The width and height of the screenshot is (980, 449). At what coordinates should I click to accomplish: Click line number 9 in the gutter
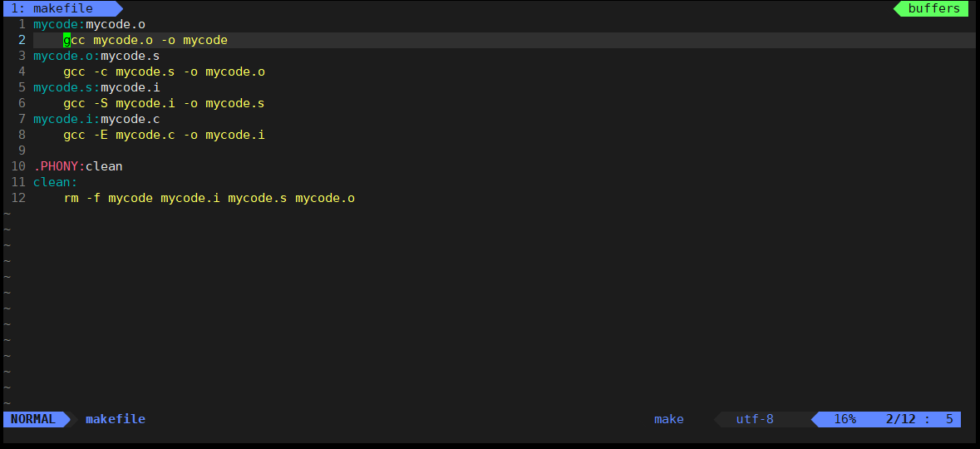coord(22,150)
